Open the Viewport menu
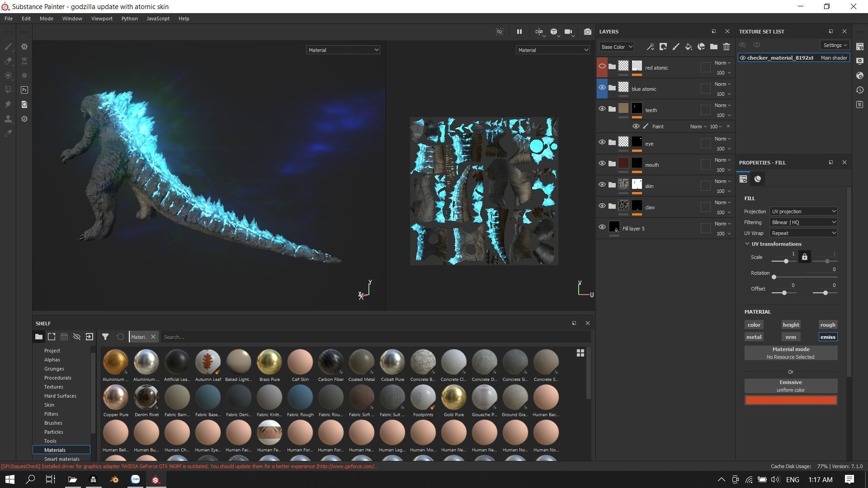The height and width of the screenshot is (488, 868). [x=101, y=19]
